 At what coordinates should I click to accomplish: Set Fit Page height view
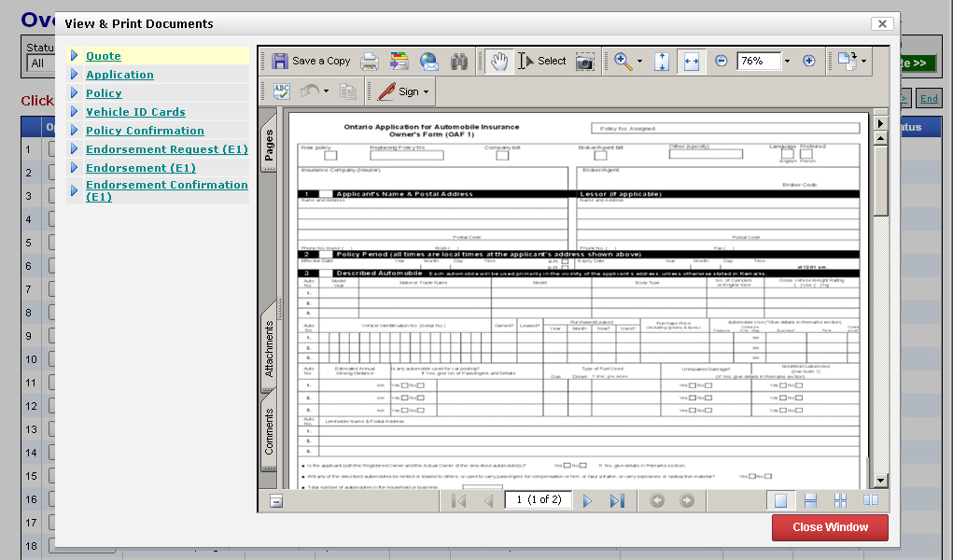click(x=662, y=61)
